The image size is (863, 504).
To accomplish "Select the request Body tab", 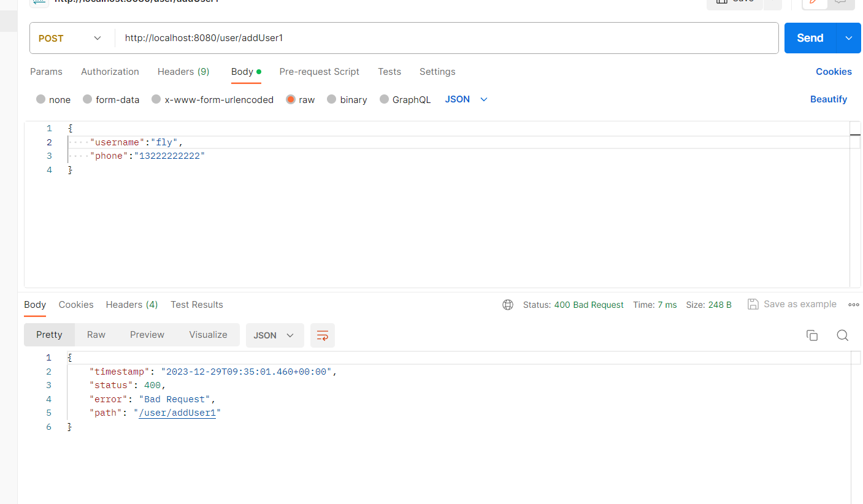I will click(x=246, y=72).
